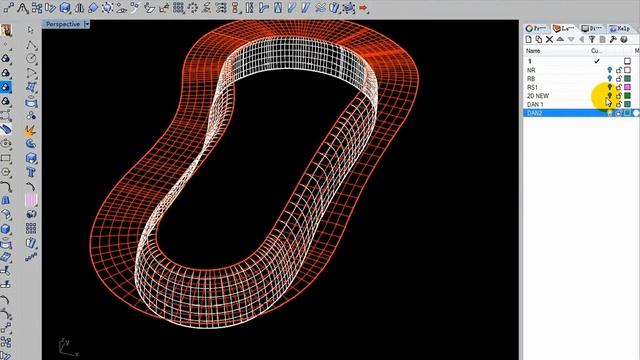Switch to the Layers panel tab
The height and width of the screenshot is (360, 640).
(564, 28)
